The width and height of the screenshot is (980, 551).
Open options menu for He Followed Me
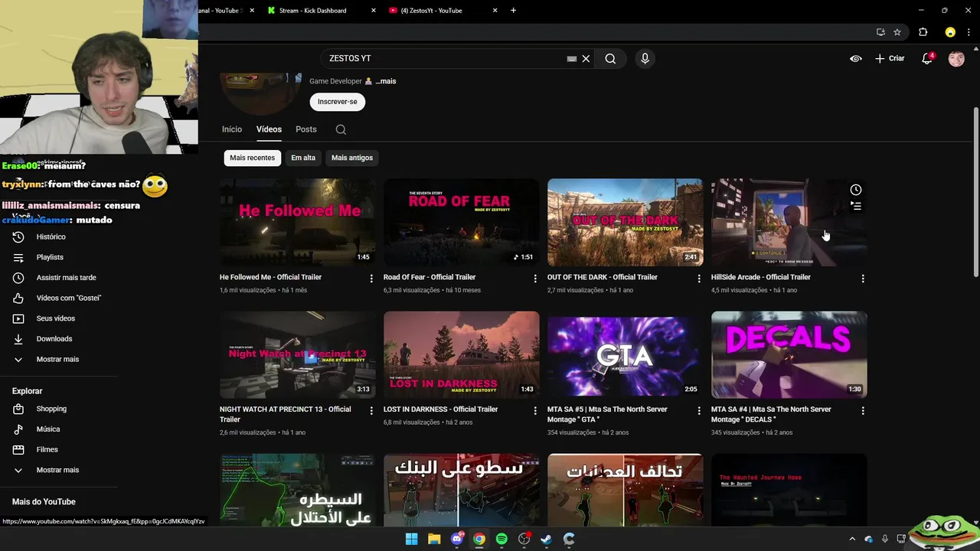371,279
